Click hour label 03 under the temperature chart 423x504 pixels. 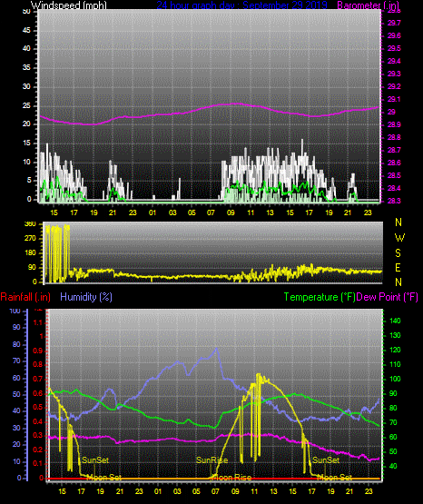pos(177,491)
